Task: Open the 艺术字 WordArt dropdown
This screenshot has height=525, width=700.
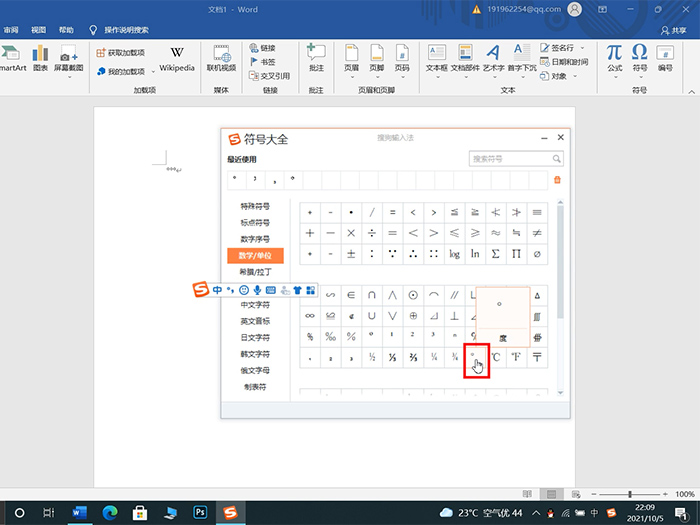Action: pos(494,78)
